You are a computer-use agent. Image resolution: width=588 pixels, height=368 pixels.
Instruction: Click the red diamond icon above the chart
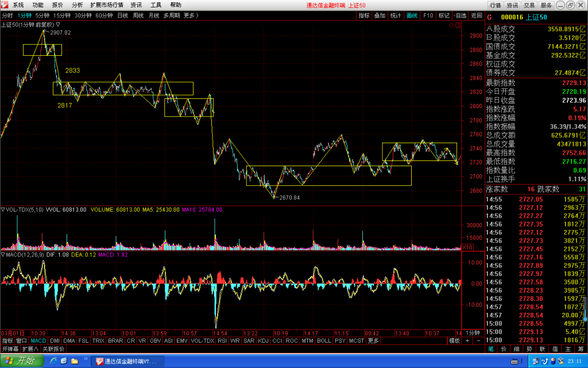click(x=451, y=25)
